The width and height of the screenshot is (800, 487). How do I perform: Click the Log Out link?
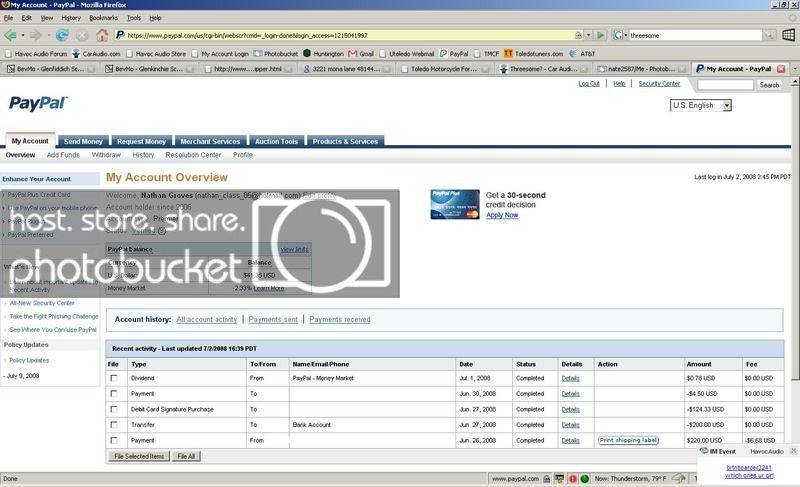tap(589, 84)
